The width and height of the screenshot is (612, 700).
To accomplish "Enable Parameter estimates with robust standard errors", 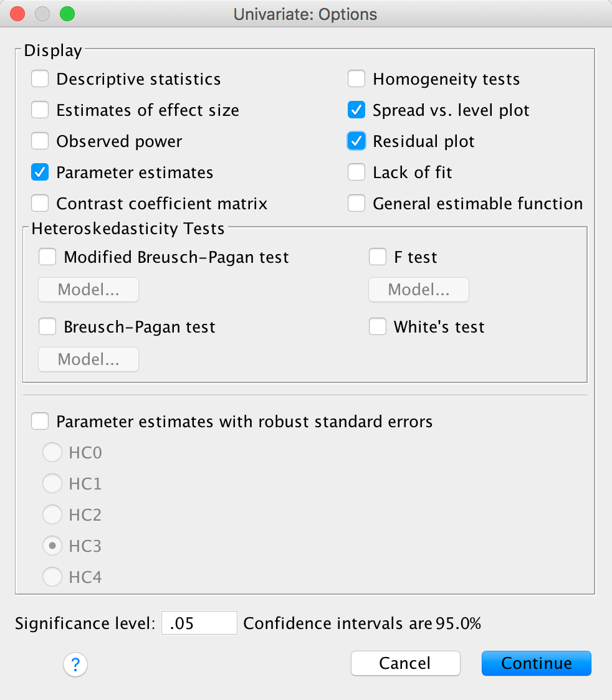I will [x=41, y=422].
